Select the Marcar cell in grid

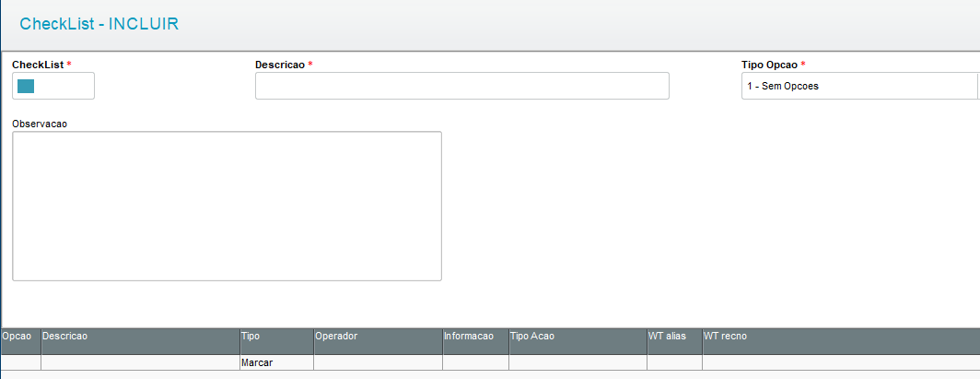tap(277, 362)
